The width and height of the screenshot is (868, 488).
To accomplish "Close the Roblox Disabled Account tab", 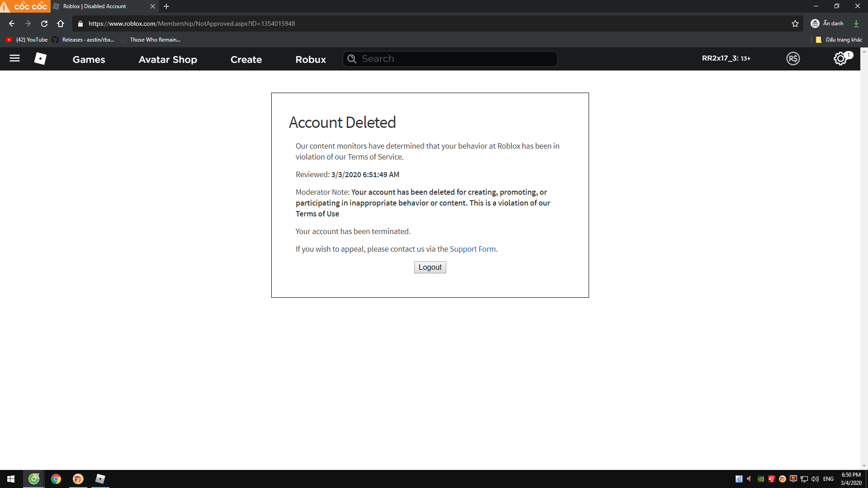I will click(153, 6).
